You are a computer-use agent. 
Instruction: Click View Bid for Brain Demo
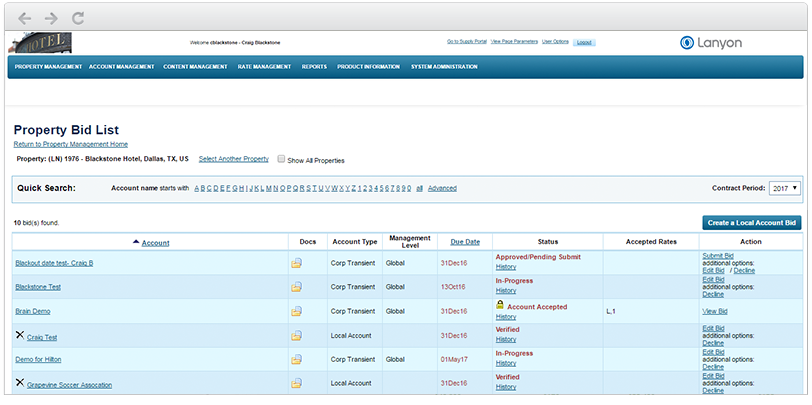pyautogui.click(x=716, y=312)
